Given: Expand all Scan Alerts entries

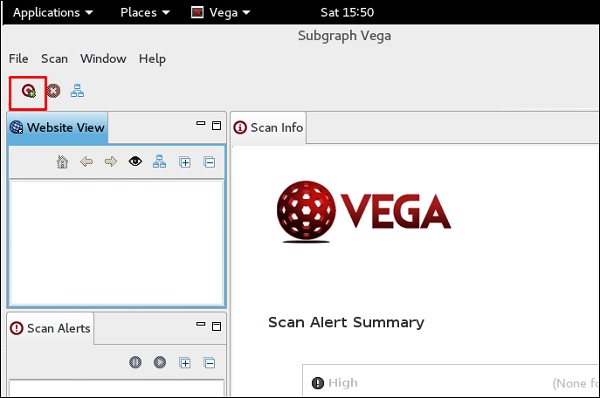Looking at the screenshot, I should coord(185,363).
